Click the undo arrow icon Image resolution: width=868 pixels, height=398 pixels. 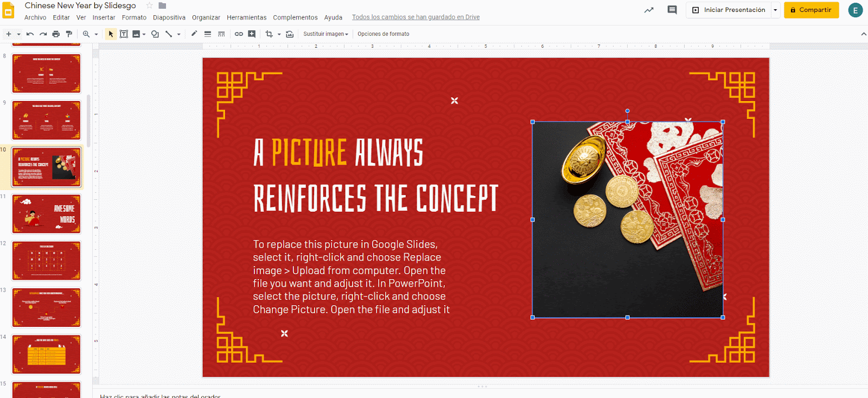pyautogui.click(x=30, y=34)
